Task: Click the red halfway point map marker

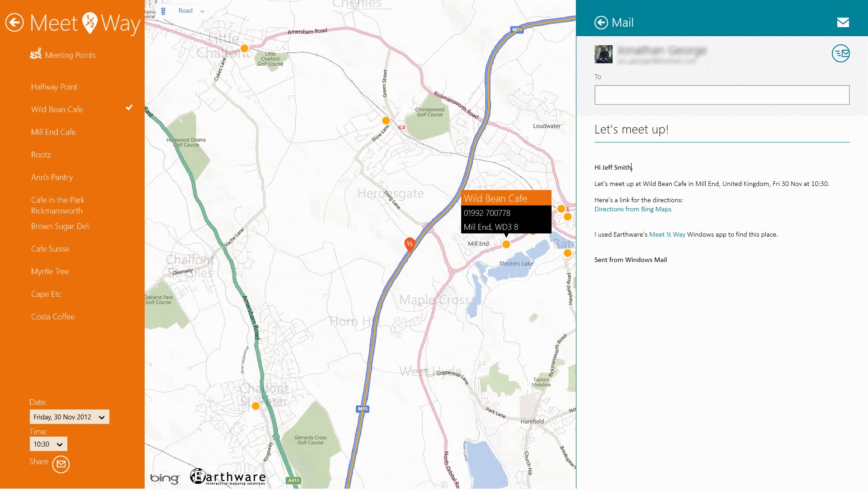Action: tap(409, 244)
